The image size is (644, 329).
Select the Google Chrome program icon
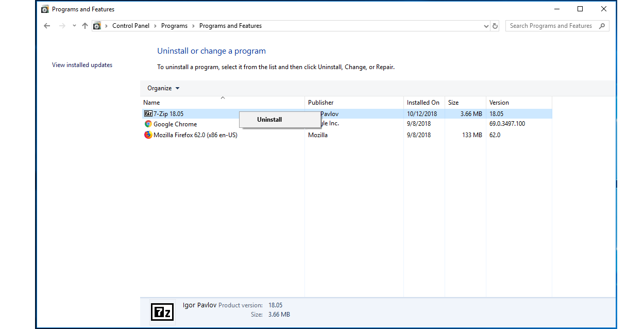[148, 124]
